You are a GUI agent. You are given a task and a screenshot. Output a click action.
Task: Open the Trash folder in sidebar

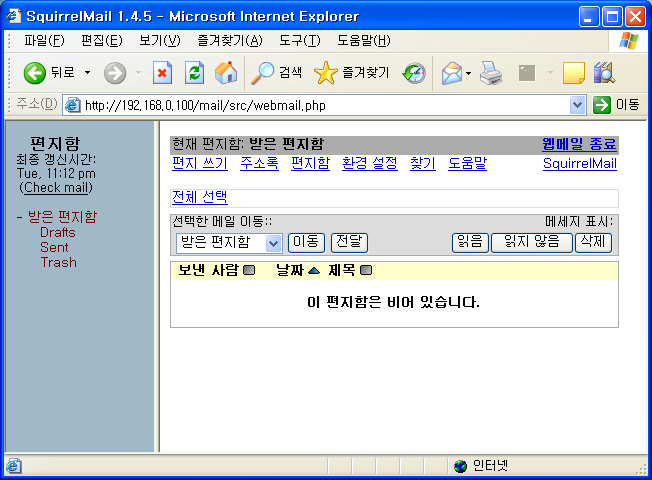[58, 262]
